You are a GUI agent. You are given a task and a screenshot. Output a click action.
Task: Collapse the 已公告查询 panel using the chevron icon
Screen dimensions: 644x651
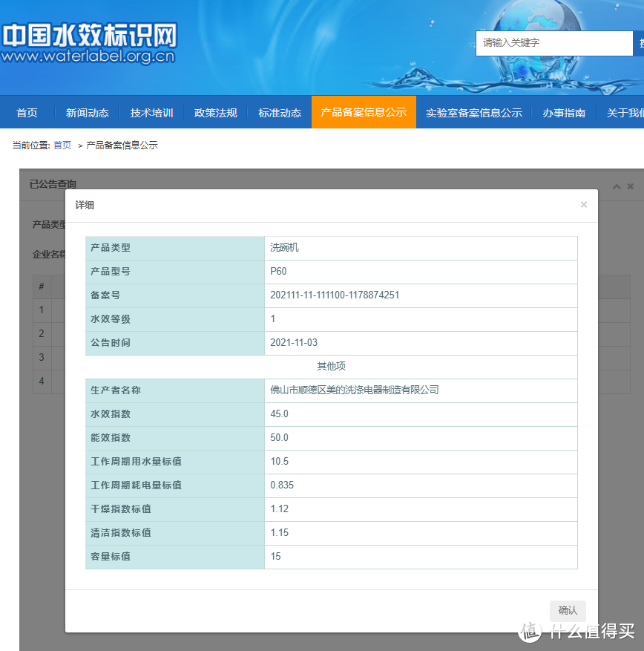click(617, 186)
